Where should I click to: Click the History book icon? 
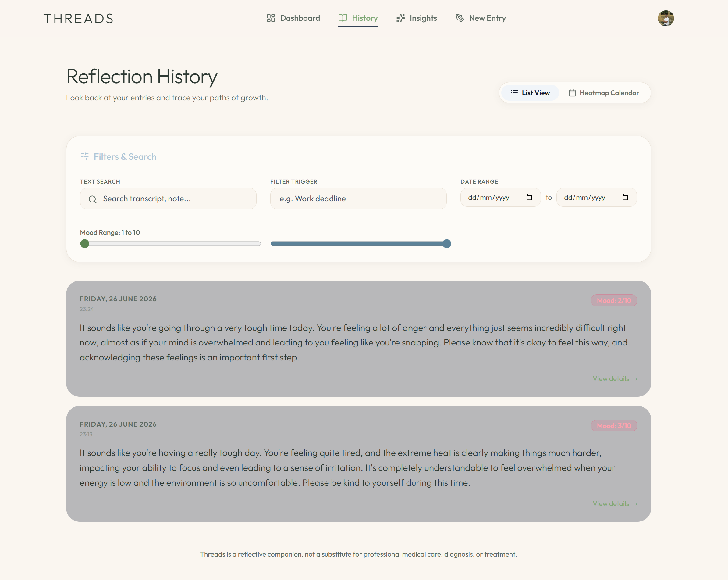(343, 18)
